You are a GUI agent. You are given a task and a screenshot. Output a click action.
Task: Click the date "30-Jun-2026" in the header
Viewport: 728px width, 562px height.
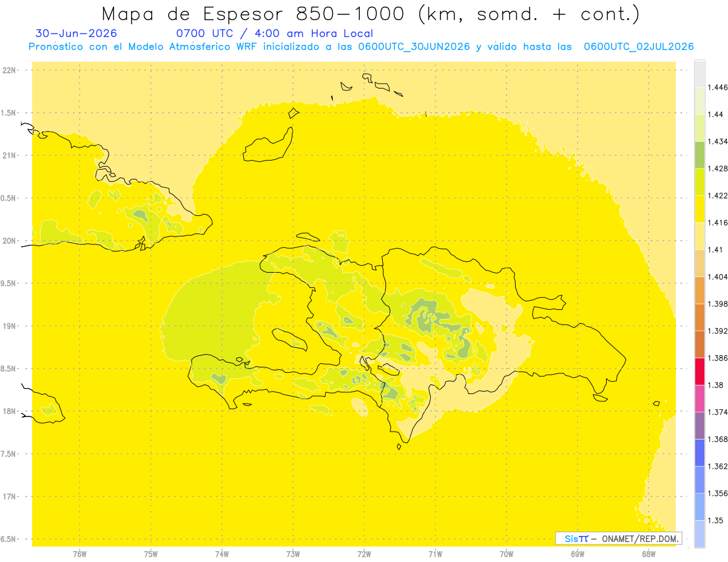tap(76, 33)
